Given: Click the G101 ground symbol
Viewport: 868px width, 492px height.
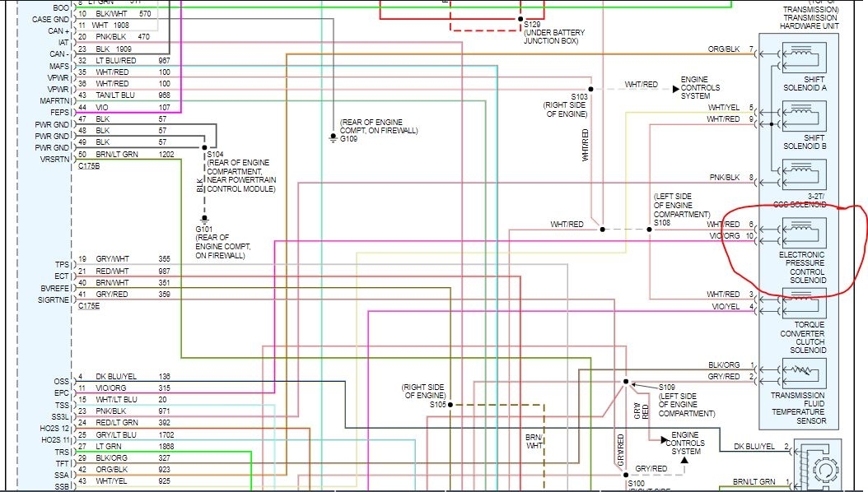Looking at the screenshot, I should pyautogui.click(x=204, y=220).
